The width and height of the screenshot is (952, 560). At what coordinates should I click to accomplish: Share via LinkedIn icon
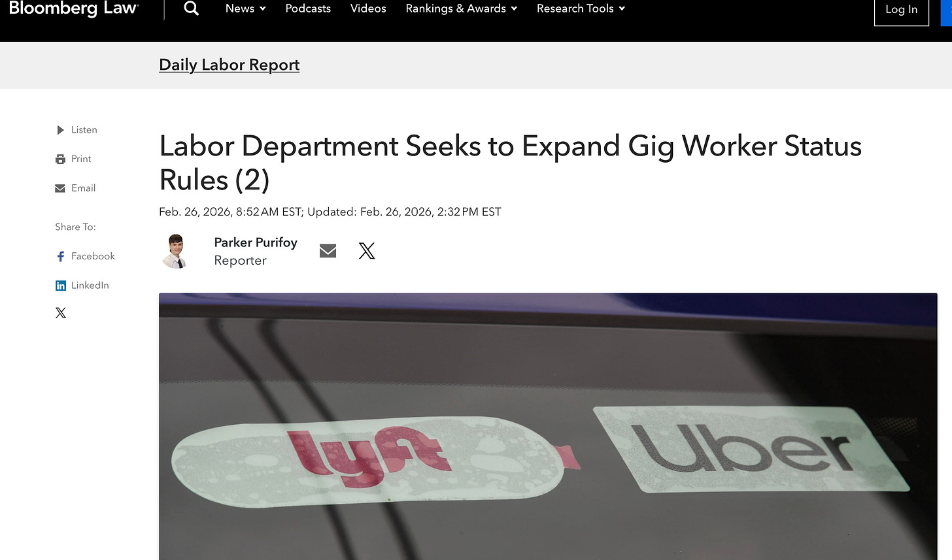pyautogui.click(x=60, y=286)
